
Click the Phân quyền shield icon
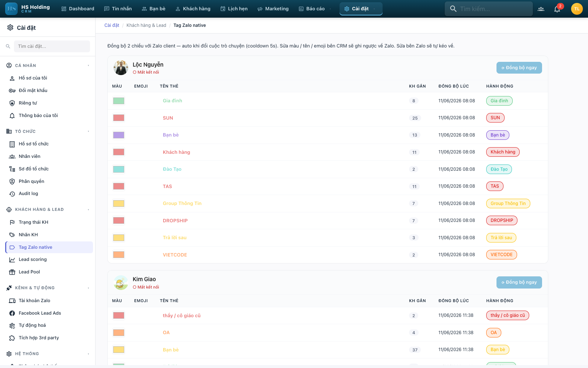12,181
